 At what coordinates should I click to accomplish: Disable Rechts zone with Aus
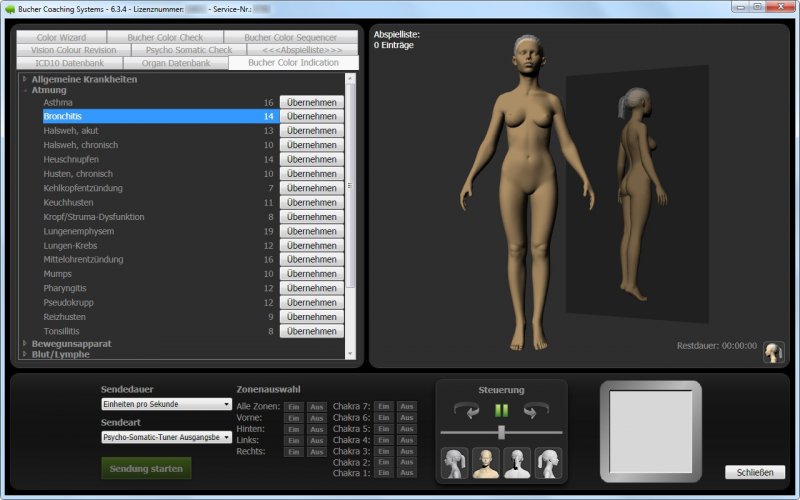point(317,452)
